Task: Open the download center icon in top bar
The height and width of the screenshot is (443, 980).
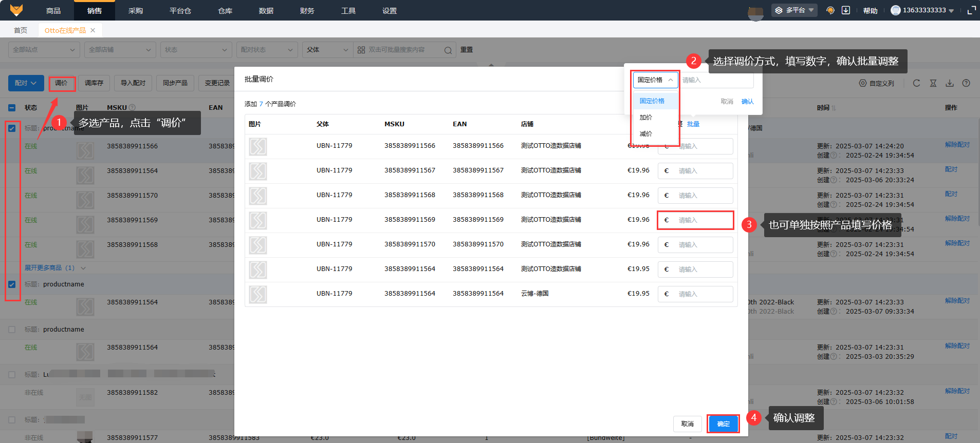Action: coord(846,10)
